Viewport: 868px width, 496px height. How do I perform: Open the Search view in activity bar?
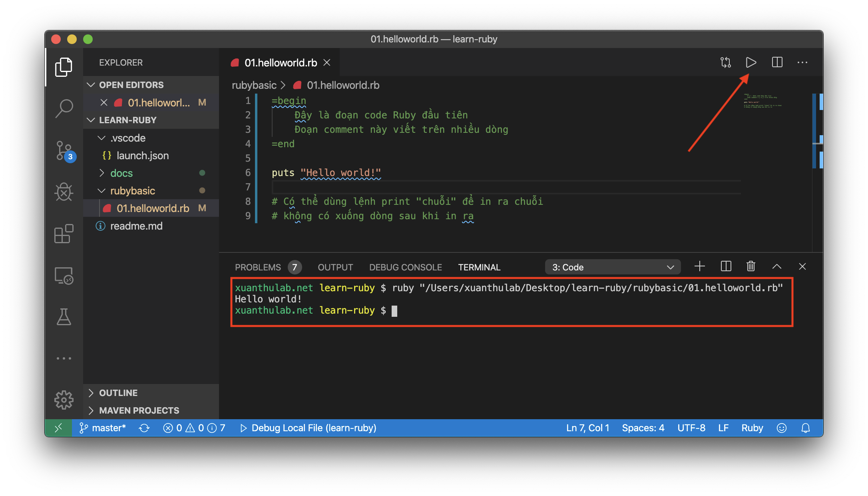click(64, 108)
